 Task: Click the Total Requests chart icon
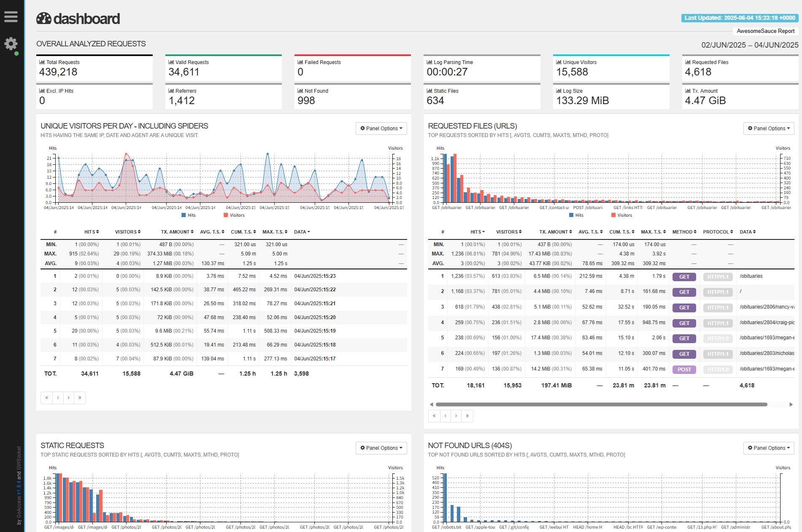point(42,62)
